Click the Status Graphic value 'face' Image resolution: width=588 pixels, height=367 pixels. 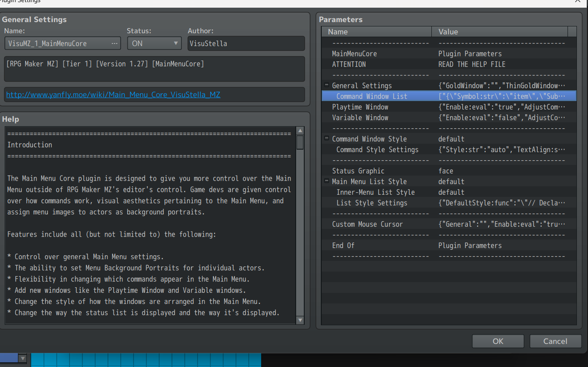445,171
